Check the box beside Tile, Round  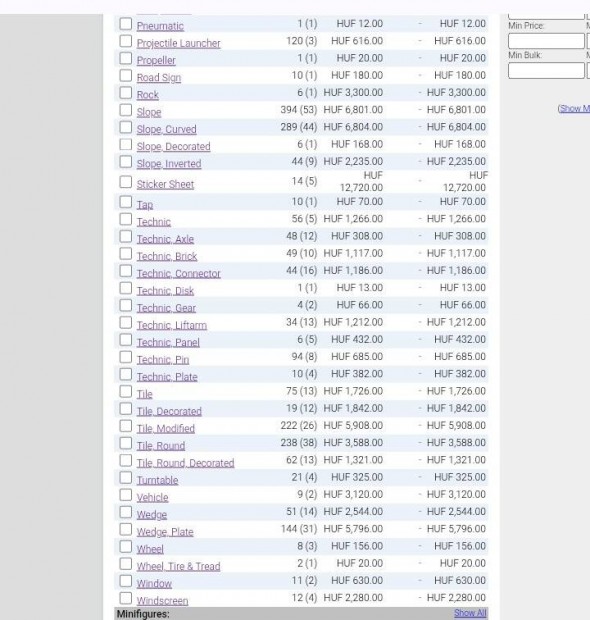[126, 443]
